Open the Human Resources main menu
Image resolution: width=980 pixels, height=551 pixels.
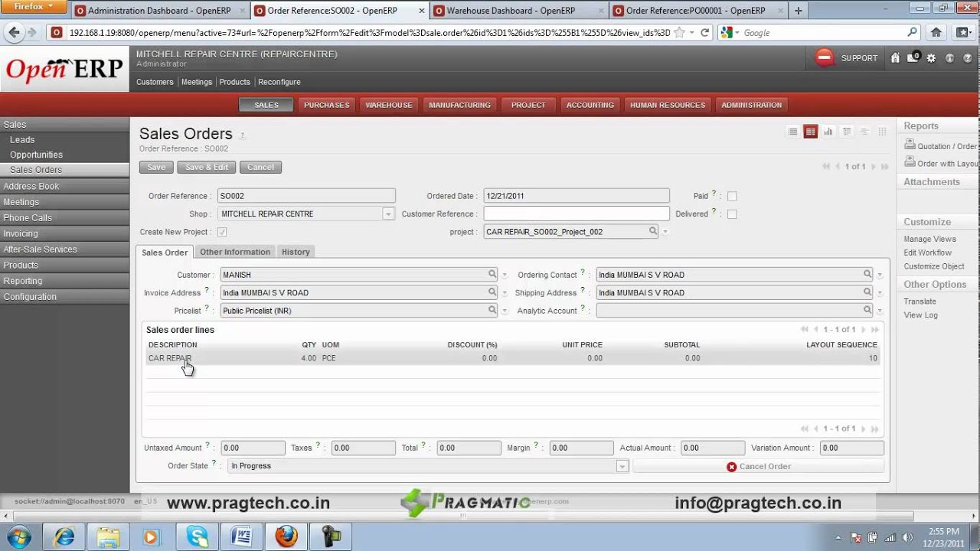tap(668, 105)
